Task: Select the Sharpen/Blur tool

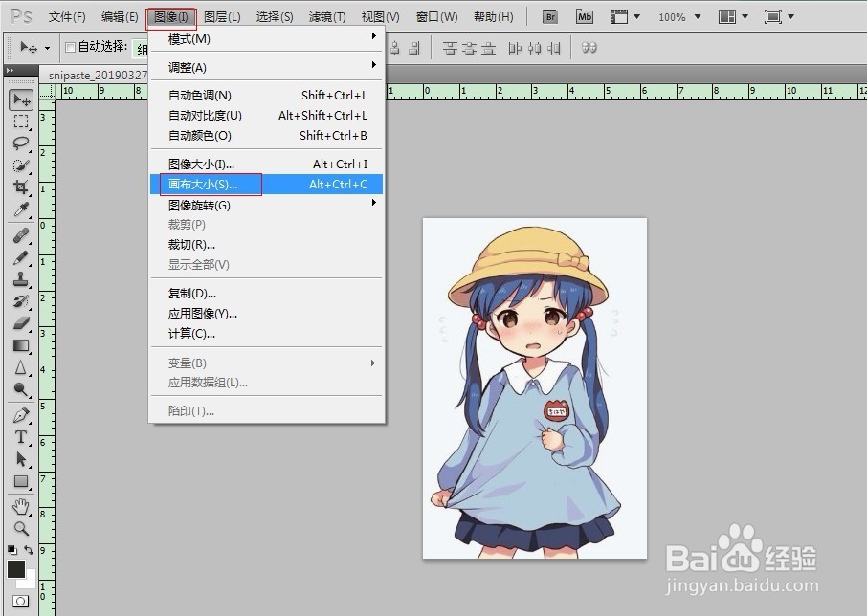Action: pos(21,368)
